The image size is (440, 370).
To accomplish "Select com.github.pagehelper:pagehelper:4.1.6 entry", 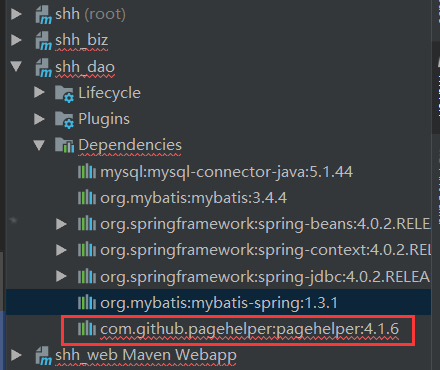I will coord(249,329).
